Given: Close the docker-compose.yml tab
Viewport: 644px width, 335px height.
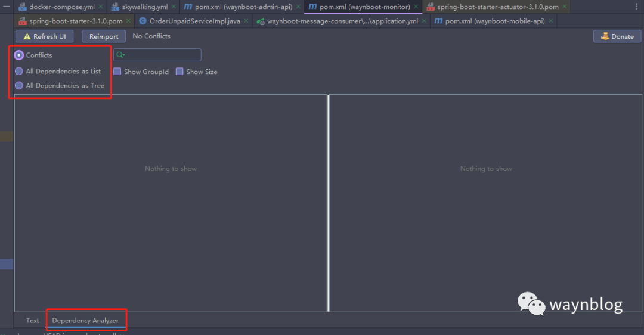Looking at the screenshot, I should click(101, 7).
